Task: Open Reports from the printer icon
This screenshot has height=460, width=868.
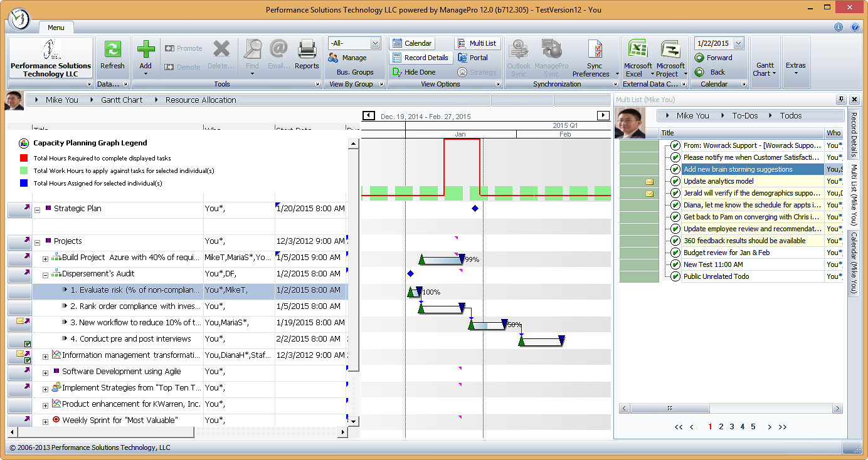Action: point(307,49)
